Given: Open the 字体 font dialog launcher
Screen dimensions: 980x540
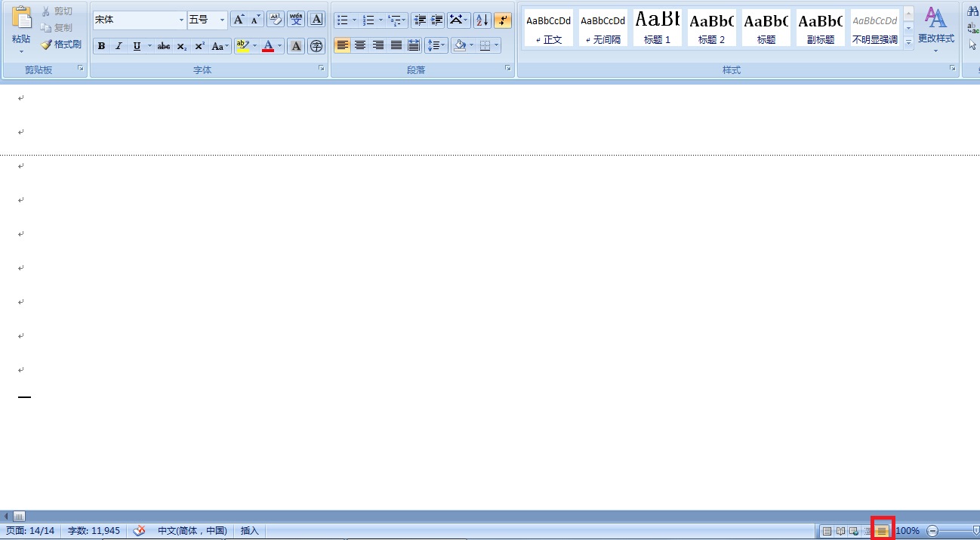Looking at the screenshot, I should coord(322,69).
